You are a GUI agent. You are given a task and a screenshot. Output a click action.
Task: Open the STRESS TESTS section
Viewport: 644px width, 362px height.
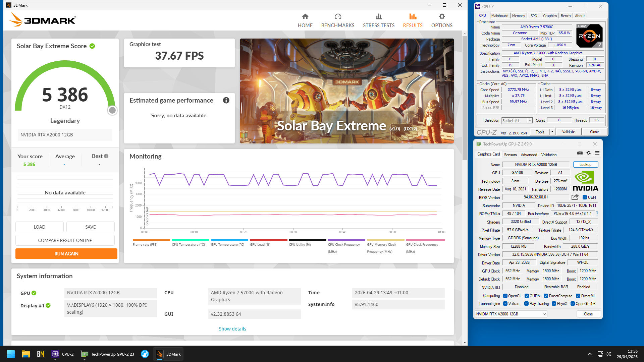point(379,20)
